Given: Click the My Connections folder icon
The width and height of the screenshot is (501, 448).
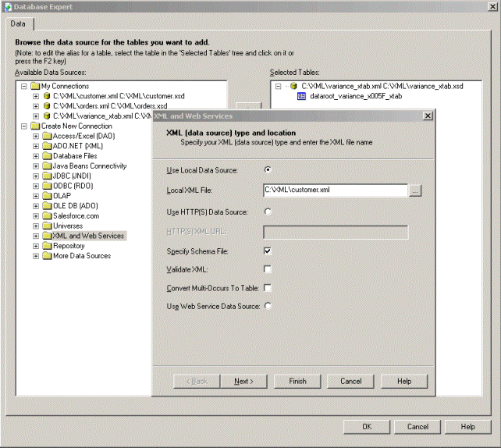Looking at the screenshot, I should (35, 87).
